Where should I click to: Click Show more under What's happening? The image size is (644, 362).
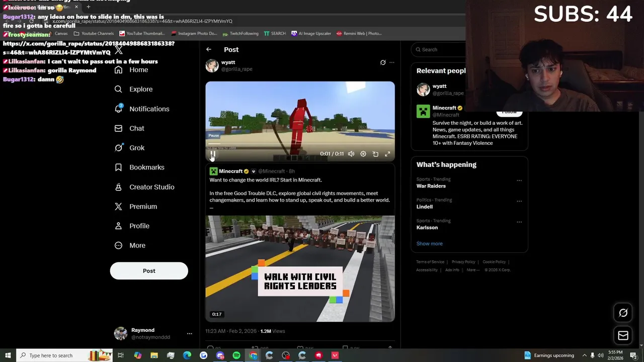(430, 244)
